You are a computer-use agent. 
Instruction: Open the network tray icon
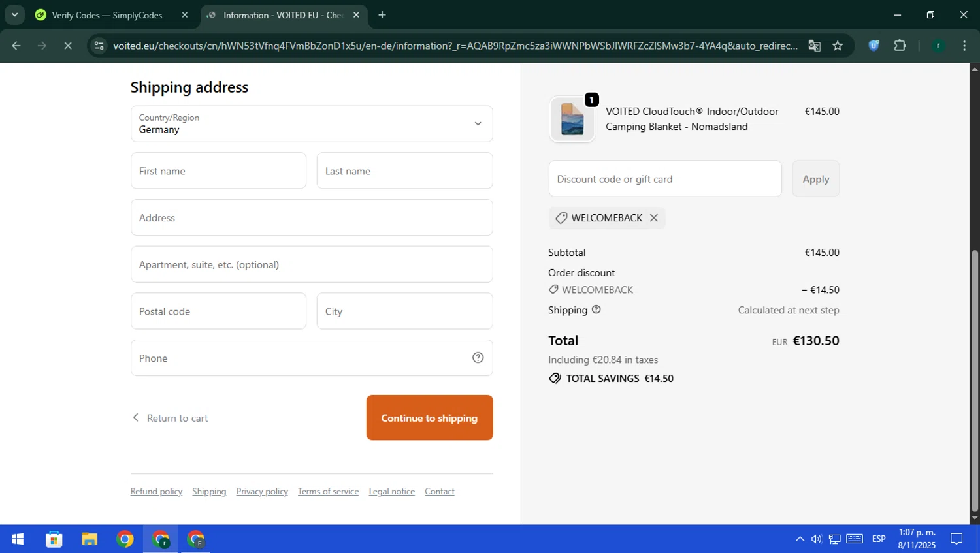point(834,539)
